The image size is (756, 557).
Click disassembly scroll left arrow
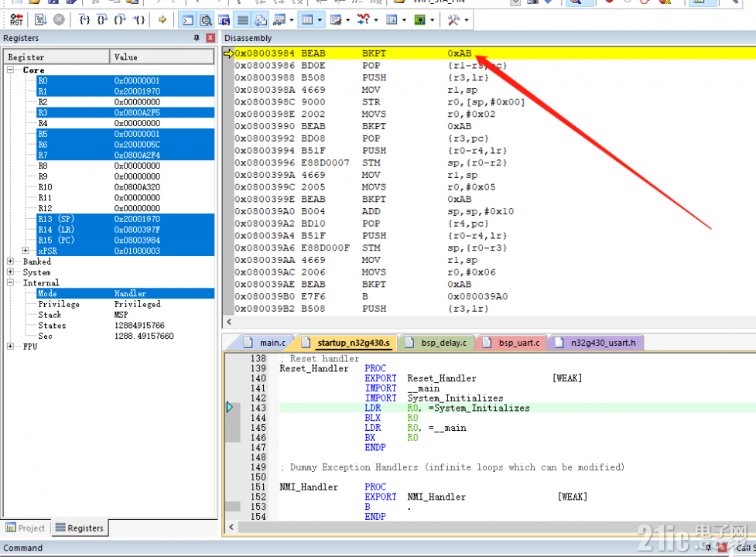[x=229, y=322]
